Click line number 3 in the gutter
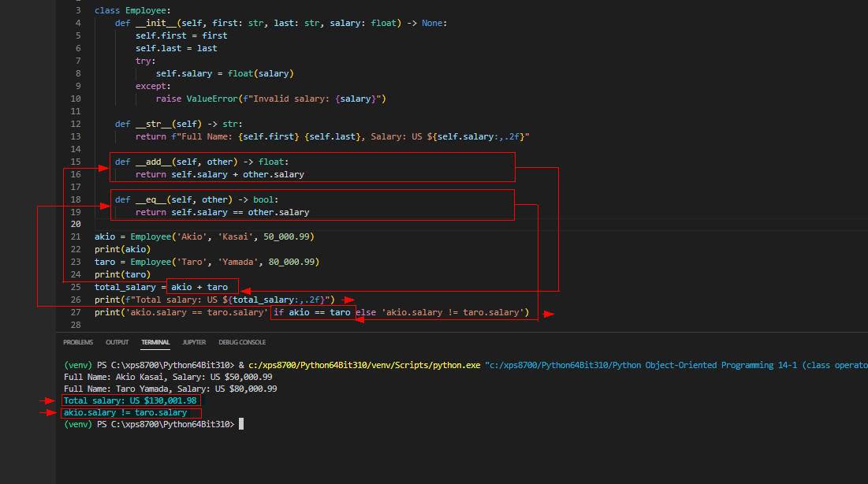Screen dimensions: 868x484 point(78,10)
